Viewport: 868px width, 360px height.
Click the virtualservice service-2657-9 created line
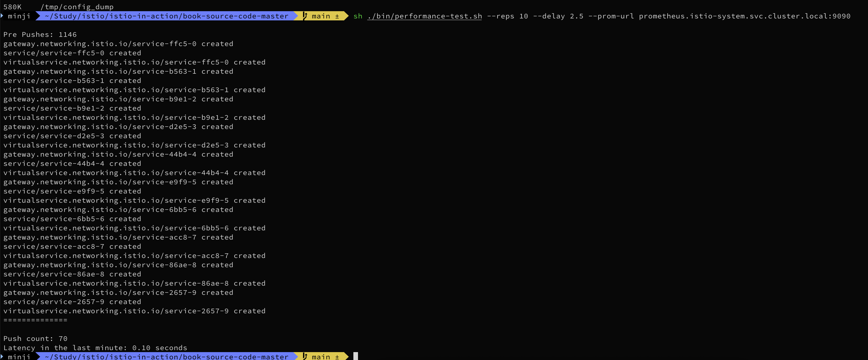pos(134,311)
